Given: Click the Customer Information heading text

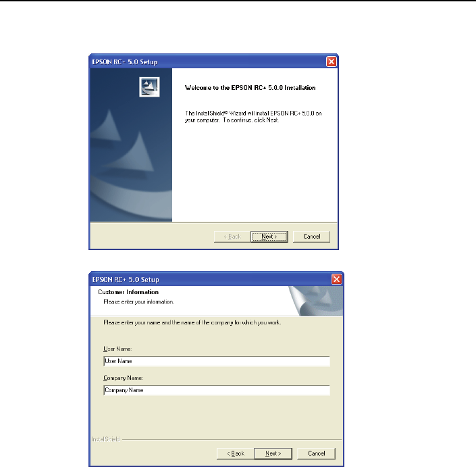Looking at the screenshot, I should pos(128,292).
